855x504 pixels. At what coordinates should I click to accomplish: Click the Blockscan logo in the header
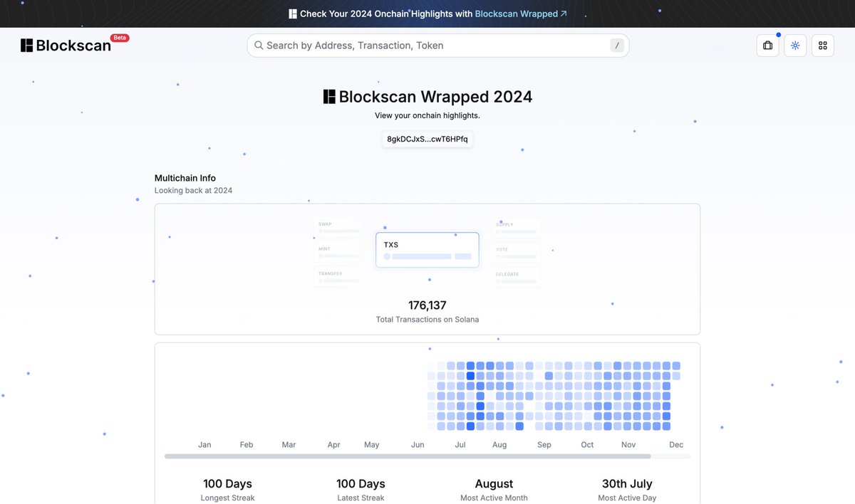[x=66, y=46]
